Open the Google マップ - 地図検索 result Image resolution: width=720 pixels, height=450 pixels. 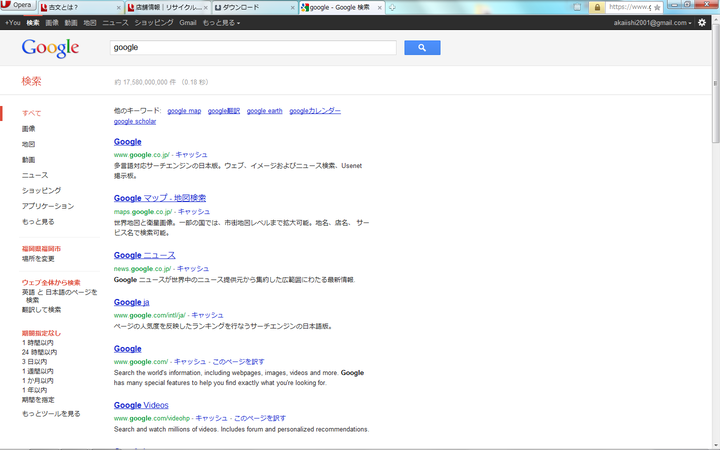[x=160, y=198]
